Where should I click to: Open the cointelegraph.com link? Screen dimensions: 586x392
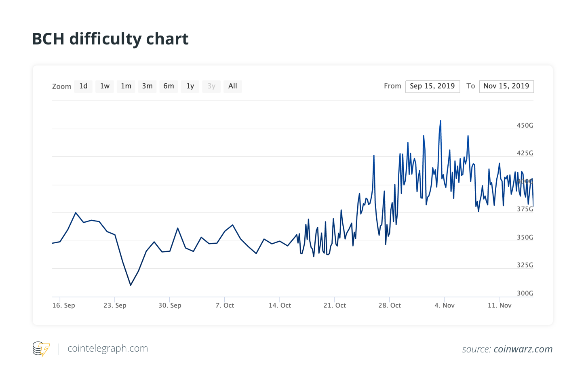point(108,348)
